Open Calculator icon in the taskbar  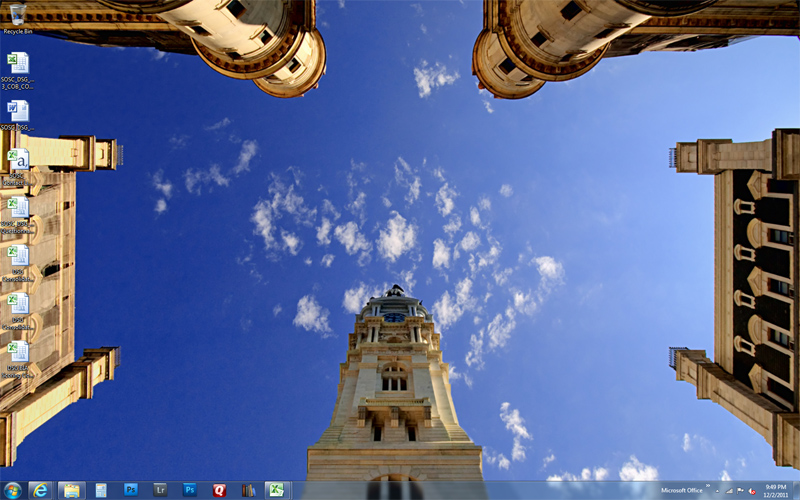(x=101, y=490)
